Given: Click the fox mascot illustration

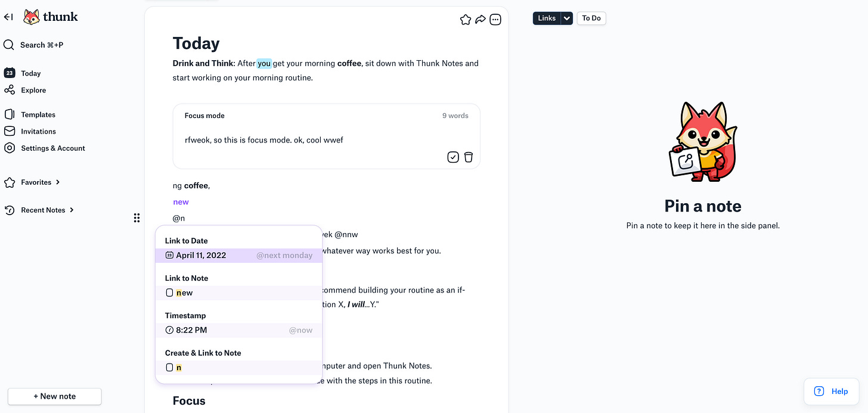Looking at the screenshot, I should coord(703,143).
